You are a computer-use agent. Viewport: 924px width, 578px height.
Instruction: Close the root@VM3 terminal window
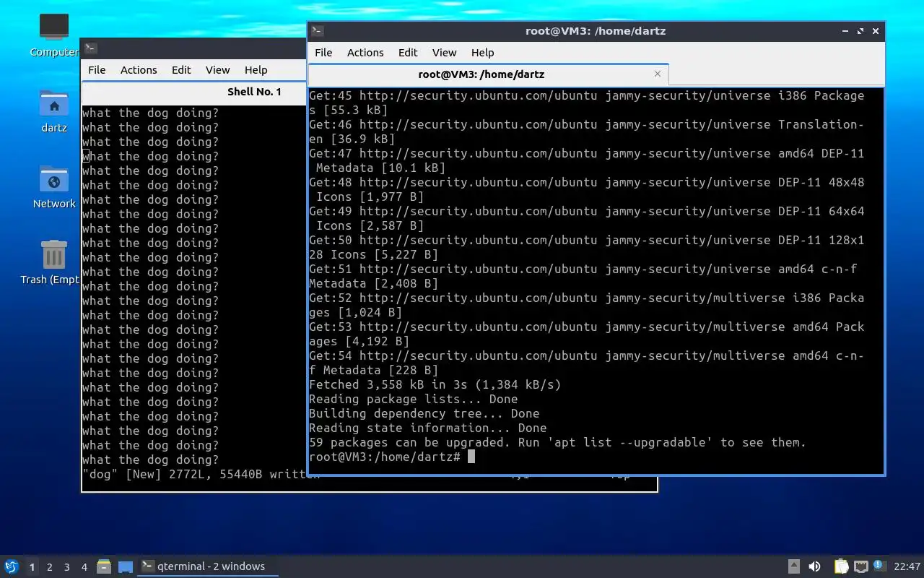(876, 31)
